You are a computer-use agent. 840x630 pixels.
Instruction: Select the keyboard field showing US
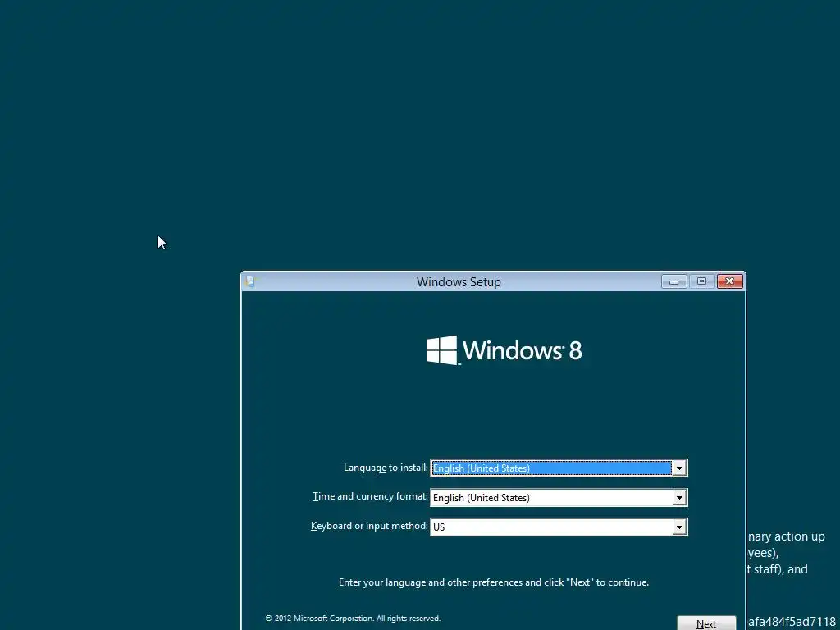tap(559, 527)
